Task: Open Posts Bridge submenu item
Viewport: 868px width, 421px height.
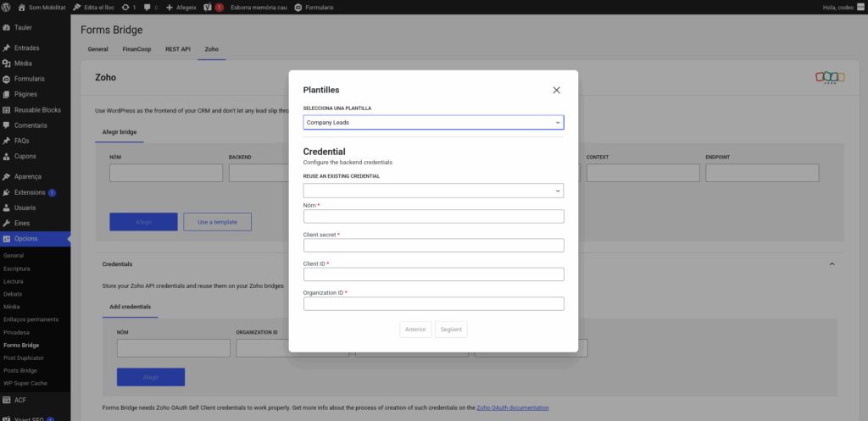Action: pos(20,371)
